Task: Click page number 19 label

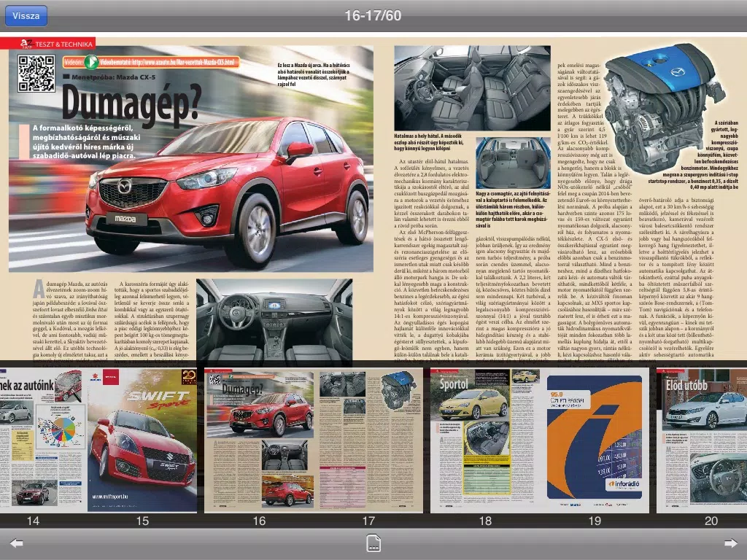Action: click(595, 521)
